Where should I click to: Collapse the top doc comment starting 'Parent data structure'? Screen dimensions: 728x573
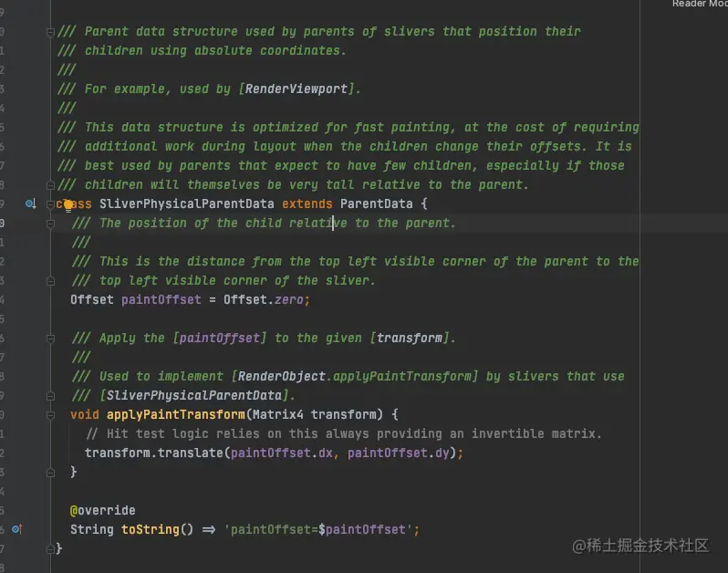(x=50, y=32)
